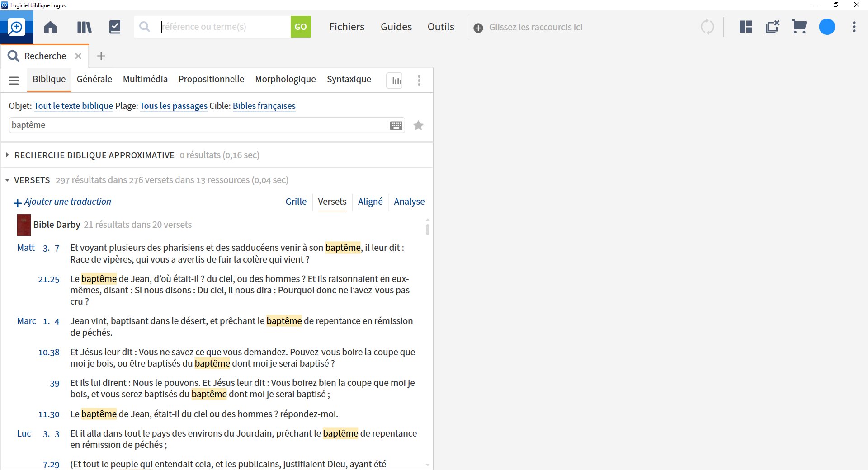This screenshot has height=470, width=868.
Task: Click the plus icon next to Glissez les raccourcis
Action: (478, 28)
